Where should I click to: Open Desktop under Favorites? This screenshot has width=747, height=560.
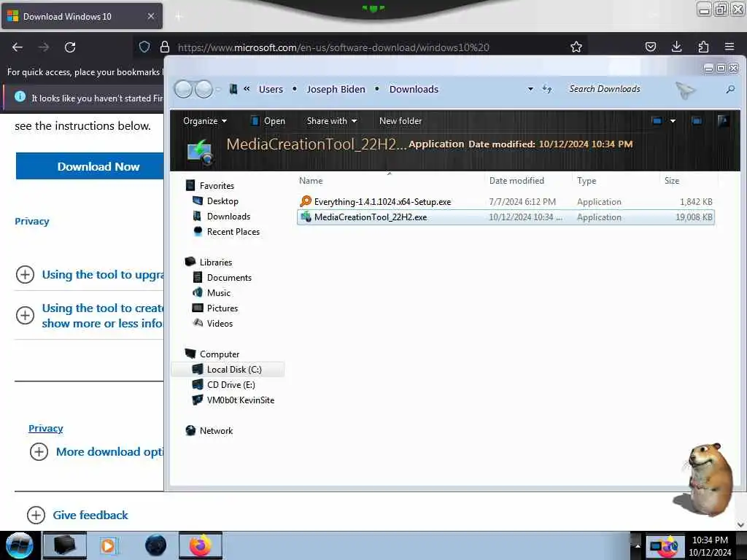coord(222,201)
